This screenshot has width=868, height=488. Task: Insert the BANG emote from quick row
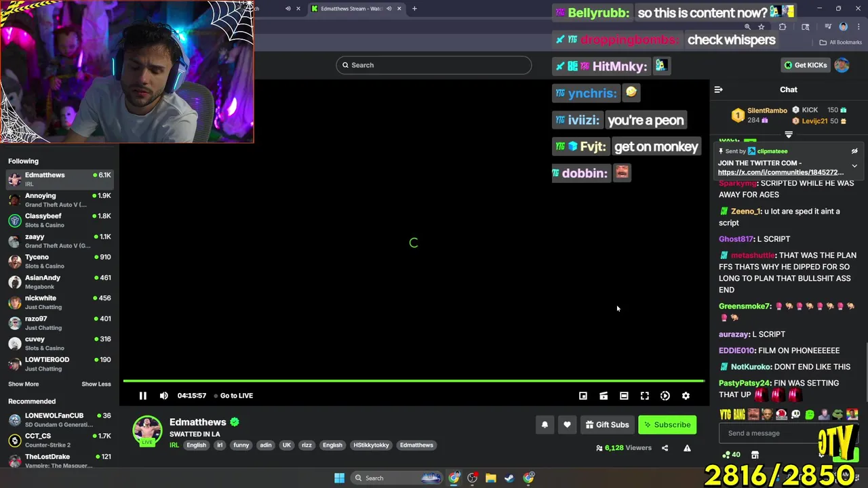coord(739,415)
